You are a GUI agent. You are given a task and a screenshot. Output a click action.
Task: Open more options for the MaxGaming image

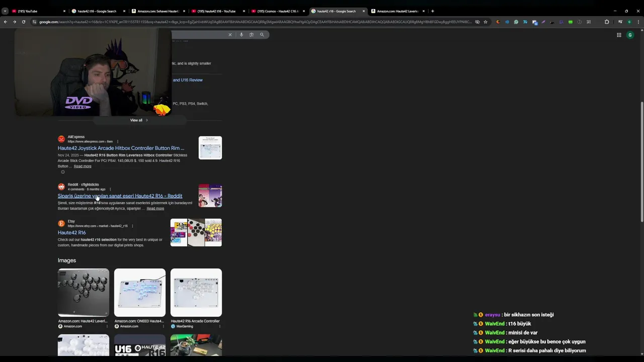[220, 326]
